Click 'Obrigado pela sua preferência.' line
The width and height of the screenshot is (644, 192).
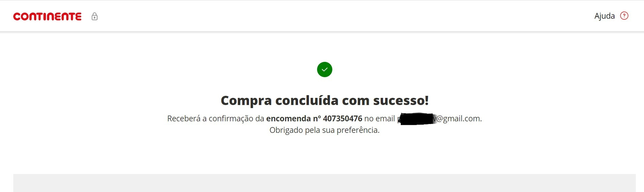(325, 130)
